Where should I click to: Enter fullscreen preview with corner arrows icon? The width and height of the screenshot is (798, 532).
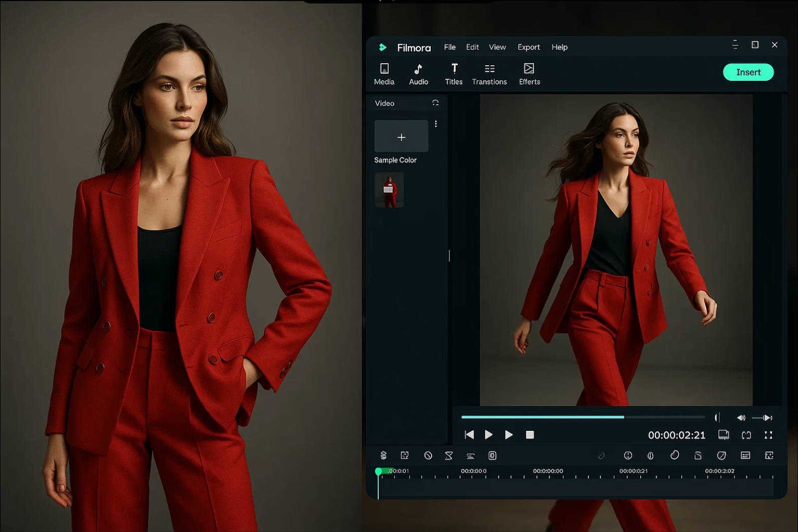[769, 435]
